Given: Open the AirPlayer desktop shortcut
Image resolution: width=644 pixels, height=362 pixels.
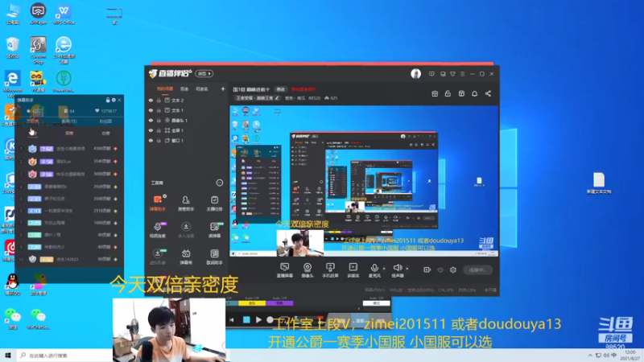Looking at the screenshot, I should point(38,14).
